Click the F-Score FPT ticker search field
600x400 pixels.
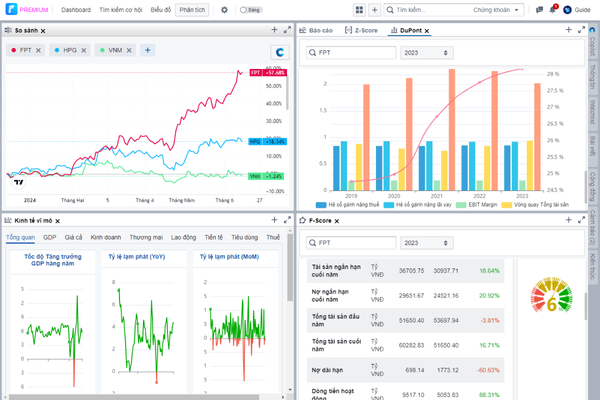[x=351, y=243]
